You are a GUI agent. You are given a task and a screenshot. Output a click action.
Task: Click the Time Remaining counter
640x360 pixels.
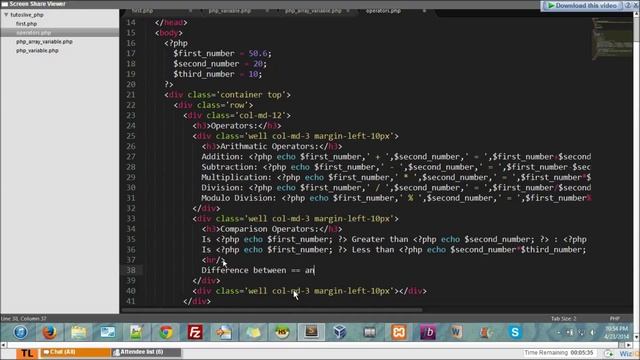click(559, 353)
